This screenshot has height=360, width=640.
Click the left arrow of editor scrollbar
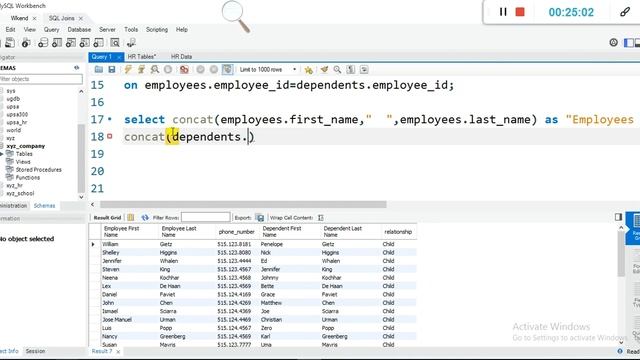(93, 204)
